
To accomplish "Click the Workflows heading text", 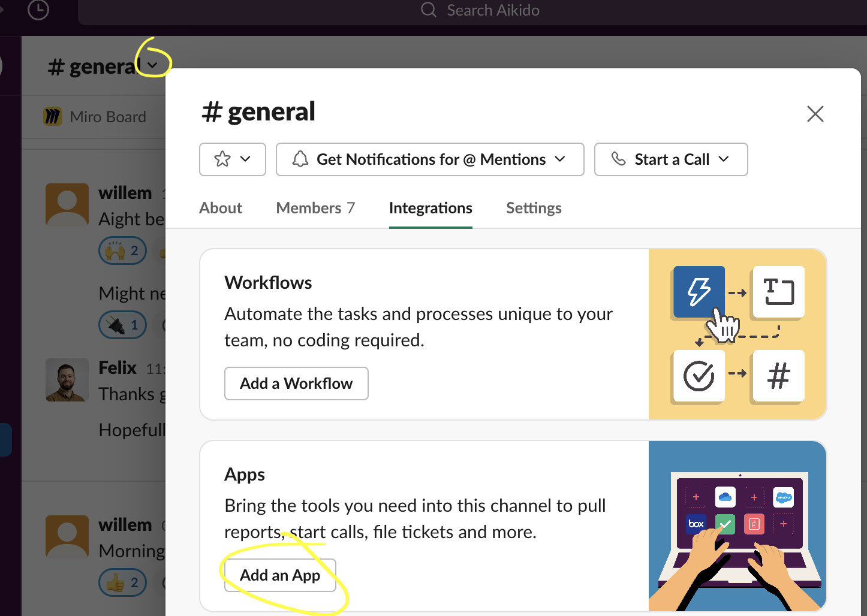I will click(x=268, y=282).
